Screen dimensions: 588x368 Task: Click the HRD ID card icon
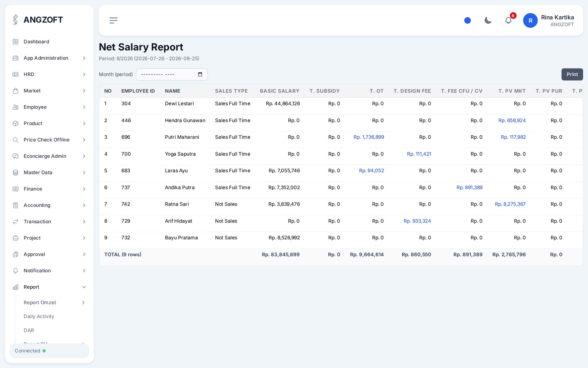tap(16, 74)
